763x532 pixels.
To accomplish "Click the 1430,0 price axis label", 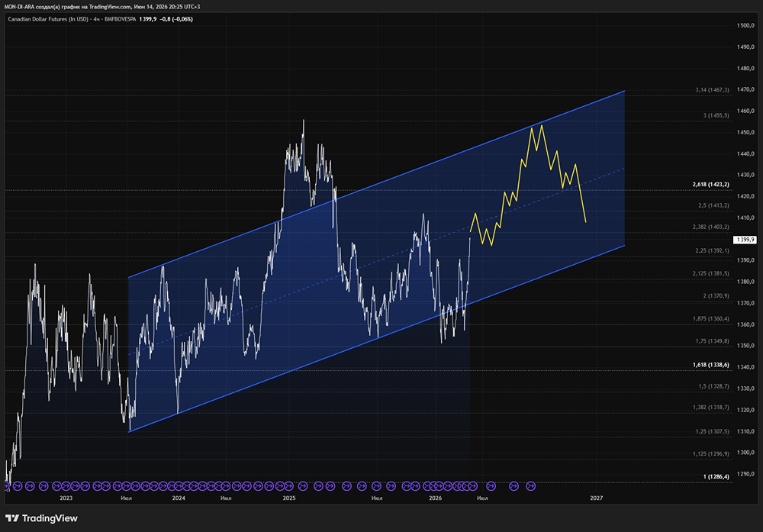I will [745, 175].
